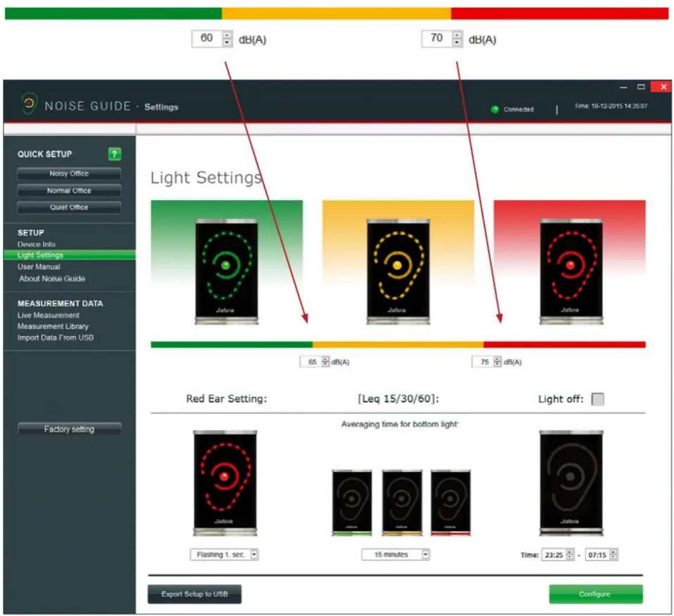674x616 pixels.
Task: Click the green Connected status indicator
Action: [x=495, y=109]
